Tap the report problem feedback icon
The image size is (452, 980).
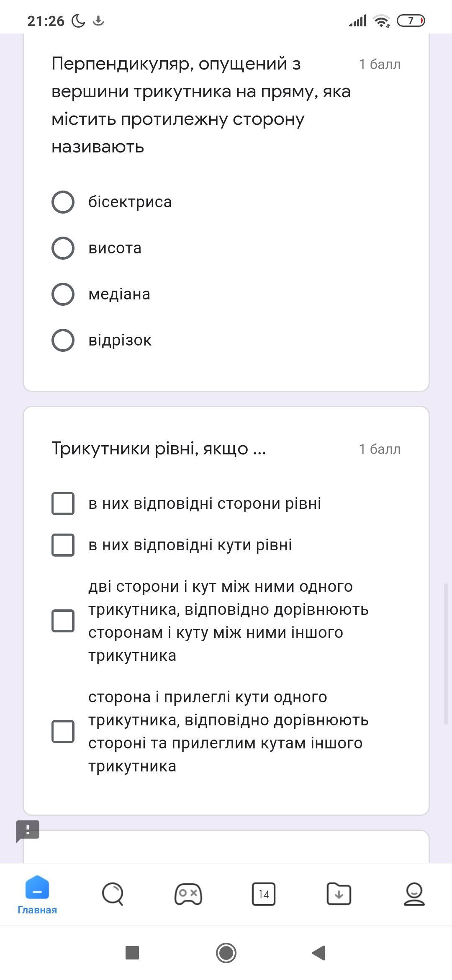pyautogui.click(x=28, y=830)
